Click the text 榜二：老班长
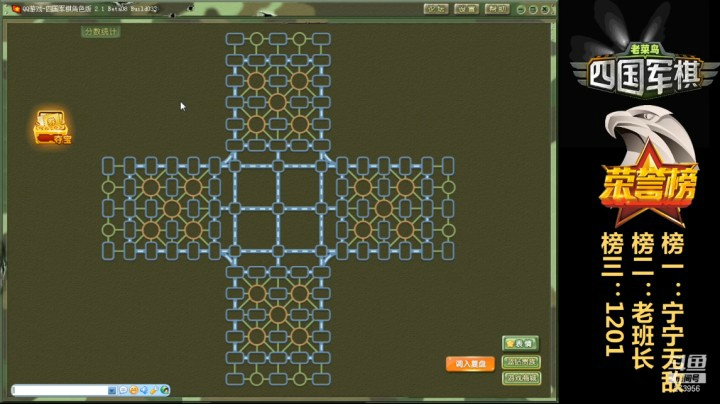Image resolution: width=720 pixels, height=404 pixels. pos(643,301)
